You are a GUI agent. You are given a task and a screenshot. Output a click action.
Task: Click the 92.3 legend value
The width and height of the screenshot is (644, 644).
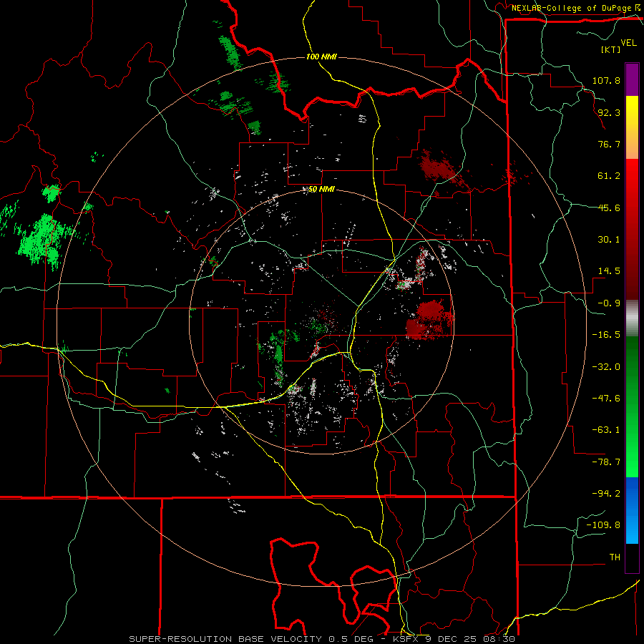(x=609, y=112)
